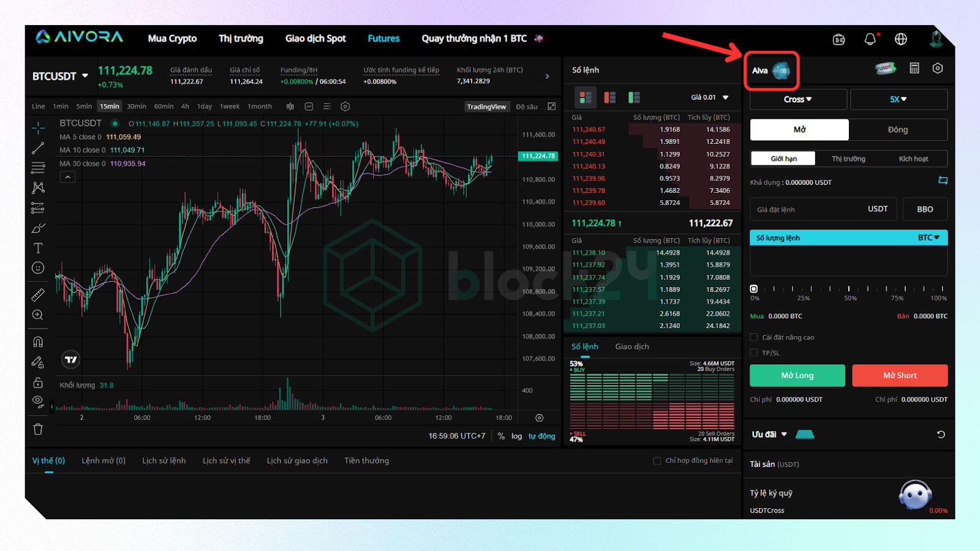Refresh the Ưu đãi section
This screenshot has height=551, width=980.
coord(941,435)
